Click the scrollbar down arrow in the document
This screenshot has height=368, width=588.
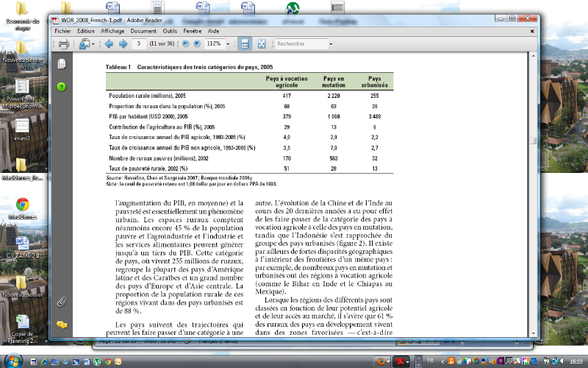(x=534, y=333)
